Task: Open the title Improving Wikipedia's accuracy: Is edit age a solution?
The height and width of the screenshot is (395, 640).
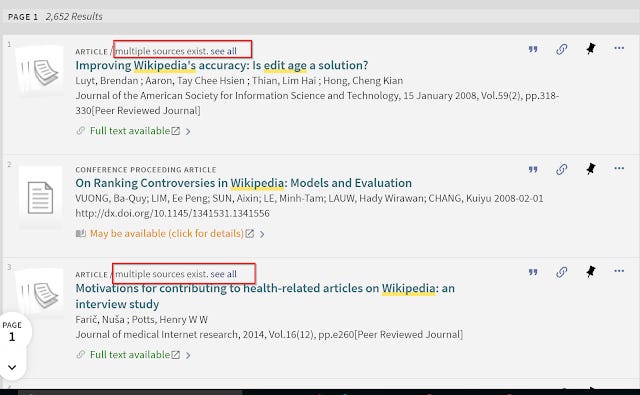Action: pyautogui.click(x=222, y=65)
